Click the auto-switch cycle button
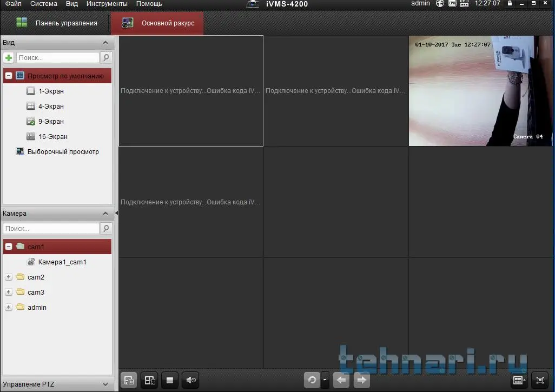555x392 pixels. coord(312,380)
